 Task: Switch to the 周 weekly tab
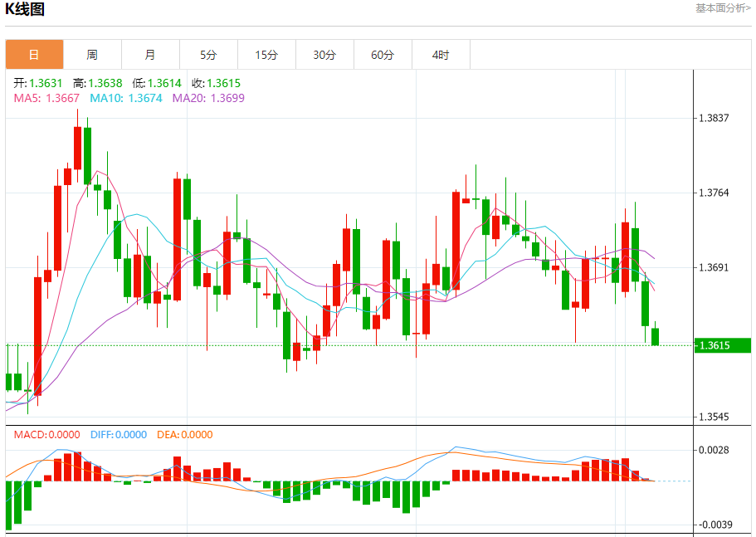point(92,55)
